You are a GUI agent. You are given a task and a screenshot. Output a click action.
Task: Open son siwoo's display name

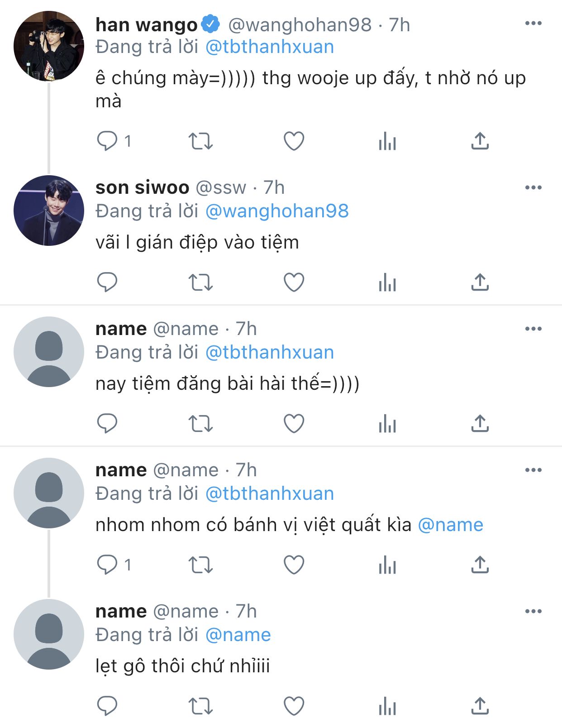[x=143, y=187]
